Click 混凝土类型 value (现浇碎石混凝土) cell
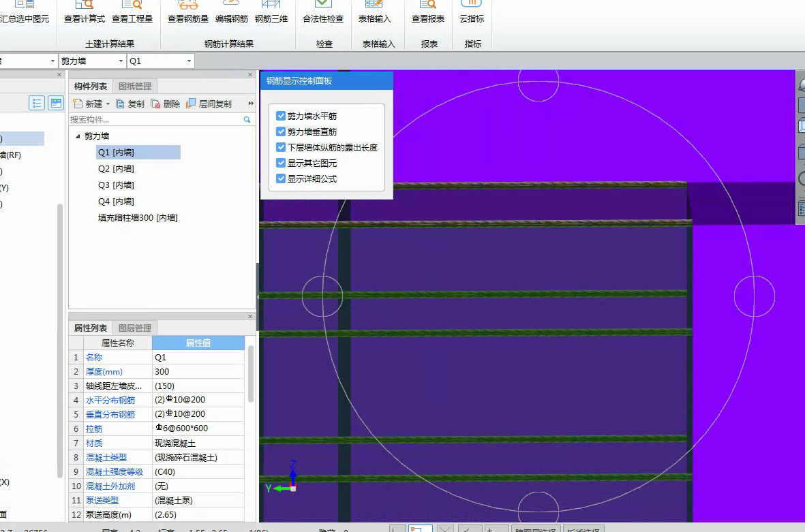This screenshot has width=805, height=532. [198, 458]
